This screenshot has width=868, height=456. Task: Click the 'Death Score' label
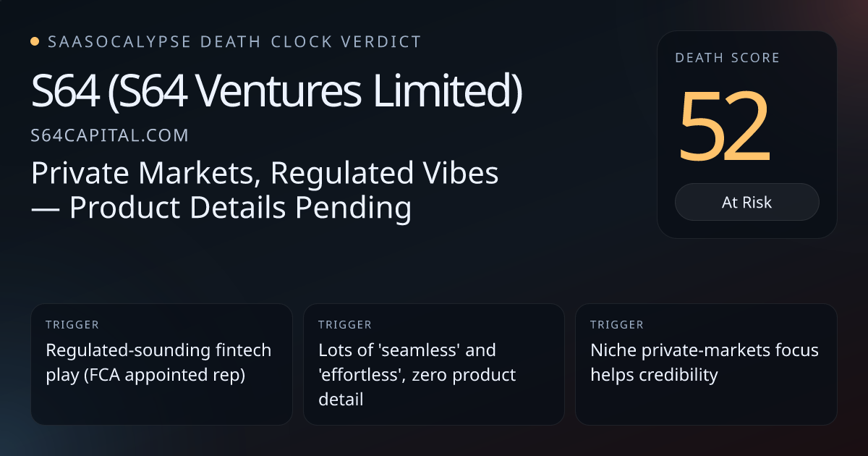[727, 58]
